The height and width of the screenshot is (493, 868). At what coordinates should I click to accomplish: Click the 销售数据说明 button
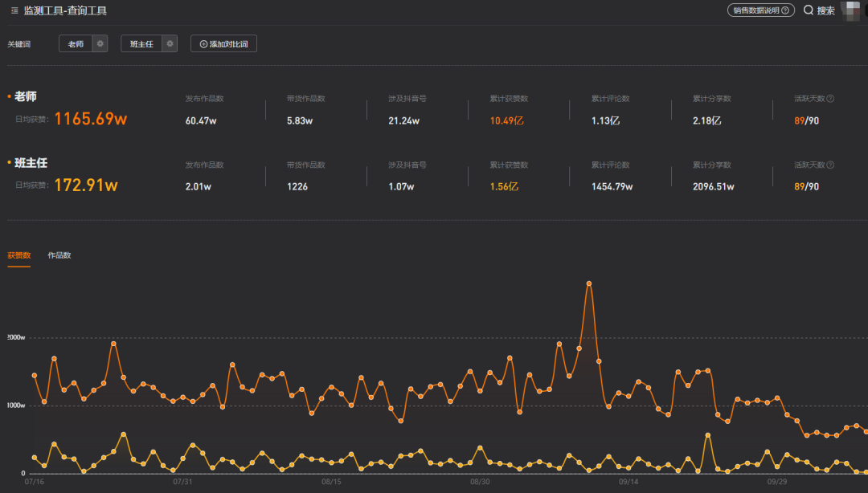pyautogui.click(x=760, y=10)
